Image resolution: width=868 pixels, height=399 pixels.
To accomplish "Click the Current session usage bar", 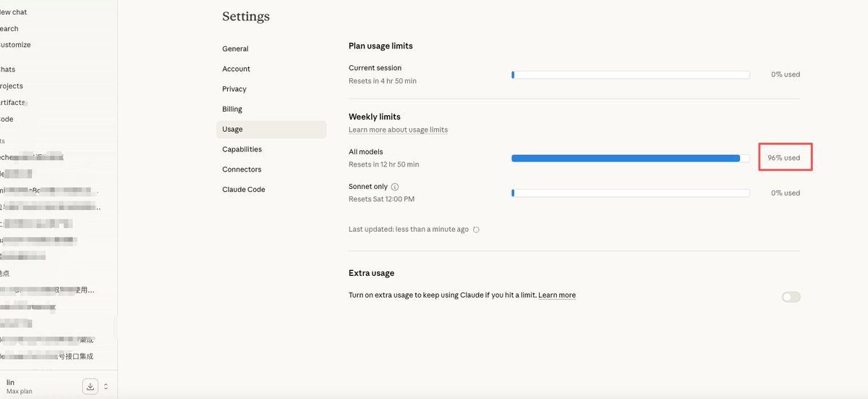I will click(x=630, y=75).
